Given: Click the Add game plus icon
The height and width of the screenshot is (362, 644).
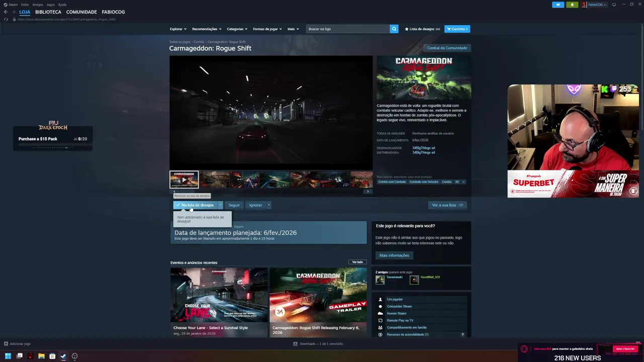Looking at the screenshot, I should point(6,344).
